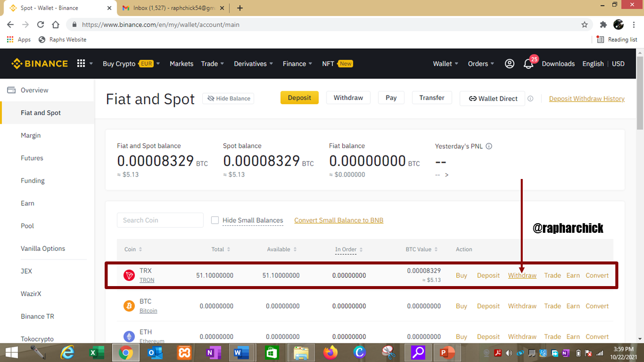
Task: Bookmark this page with the star icon
Action: point(585,24)
